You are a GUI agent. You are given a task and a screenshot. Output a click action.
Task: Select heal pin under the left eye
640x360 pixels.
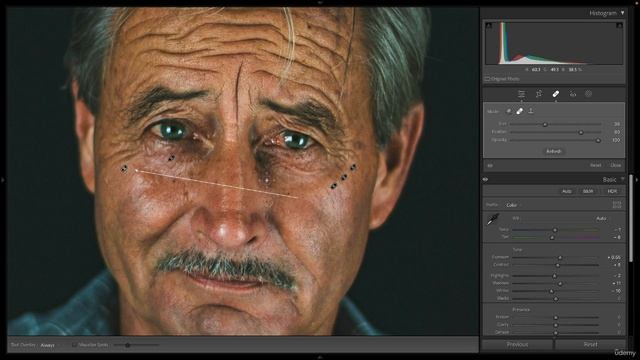171,158
